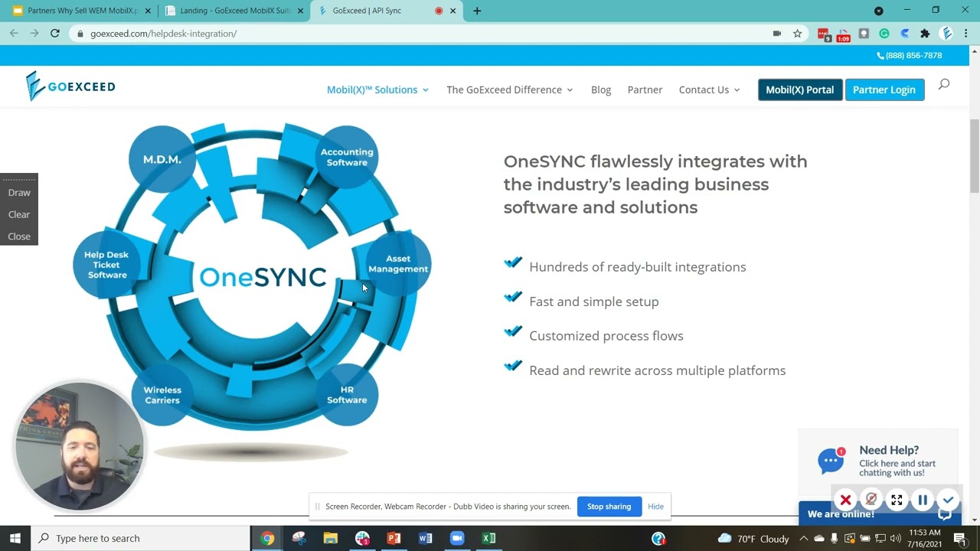The width and height of the screenshot is (980, 551).
Task: Open a new browser tab
Action: [x=477, y=11]
